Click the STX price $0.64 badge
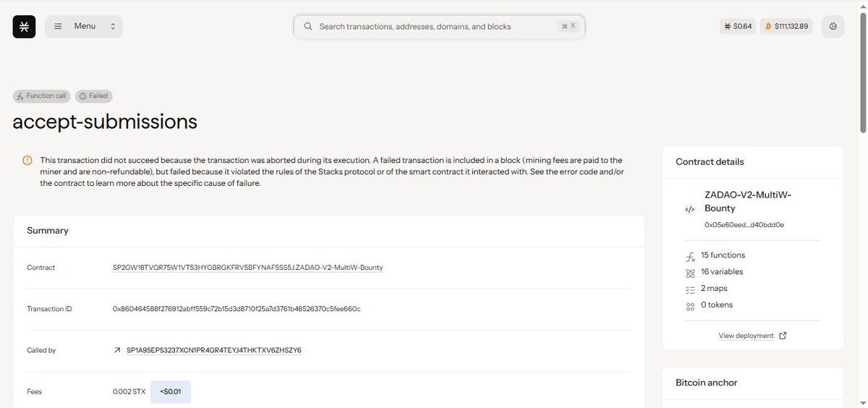The width and height of the screenshot is (868, 408). click(x=737, y=26)
